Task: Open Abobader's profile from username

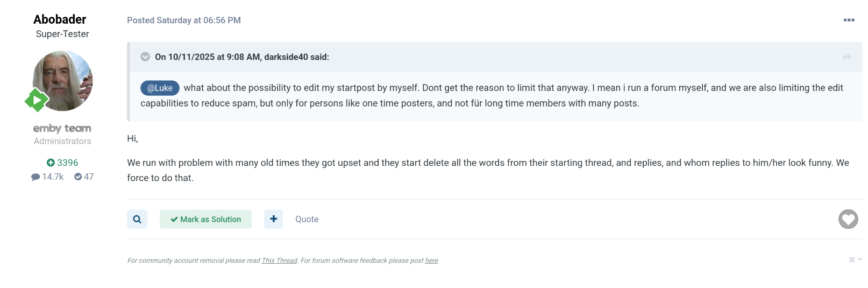Action: [x=60, y=19]
